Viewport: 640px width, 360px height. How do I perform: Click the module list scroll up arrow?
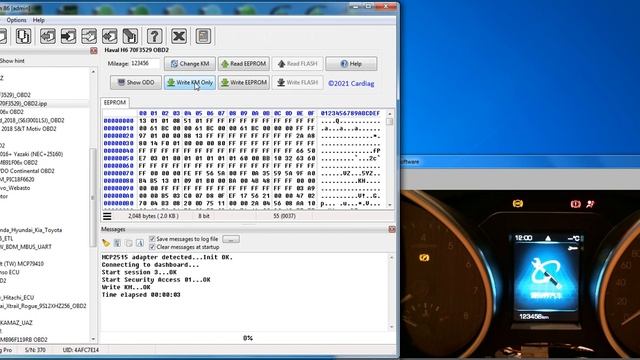[93, 72]
